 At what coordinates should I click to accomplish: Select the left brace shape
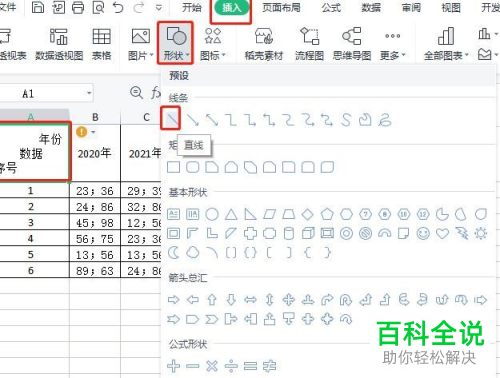308,253
